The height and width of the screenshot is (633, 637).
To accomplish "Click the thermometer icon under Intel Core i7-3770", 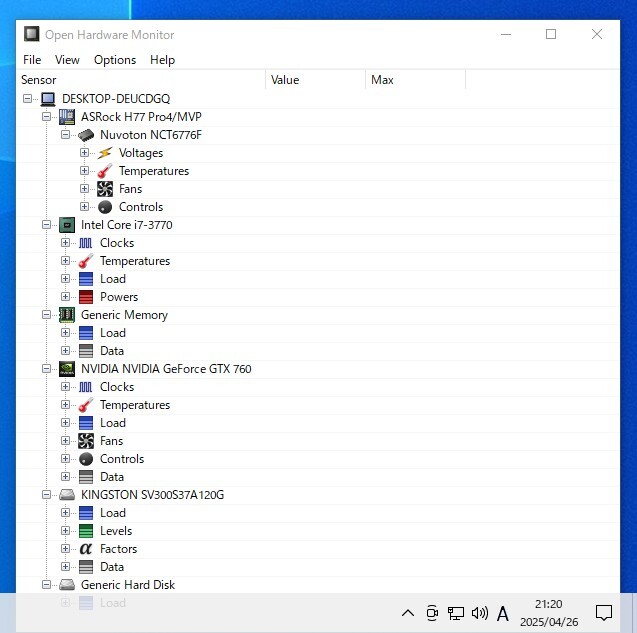I will pos(86,261).
